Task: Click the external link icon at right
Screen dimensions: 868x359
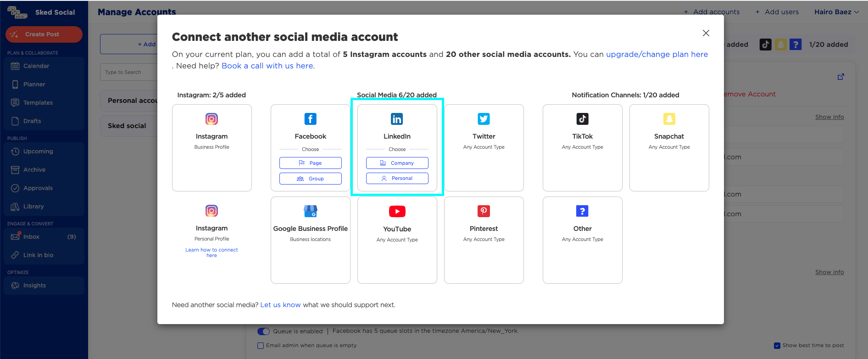Action: tap(841, 77)
